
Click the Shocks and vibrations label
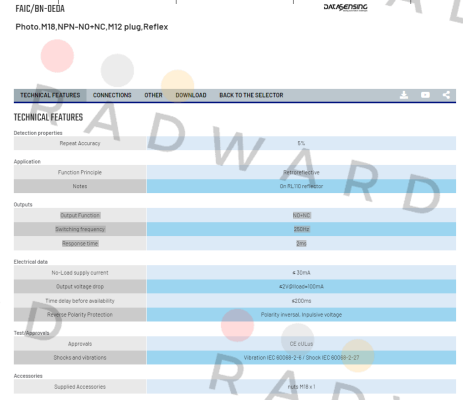coord(80,358)
